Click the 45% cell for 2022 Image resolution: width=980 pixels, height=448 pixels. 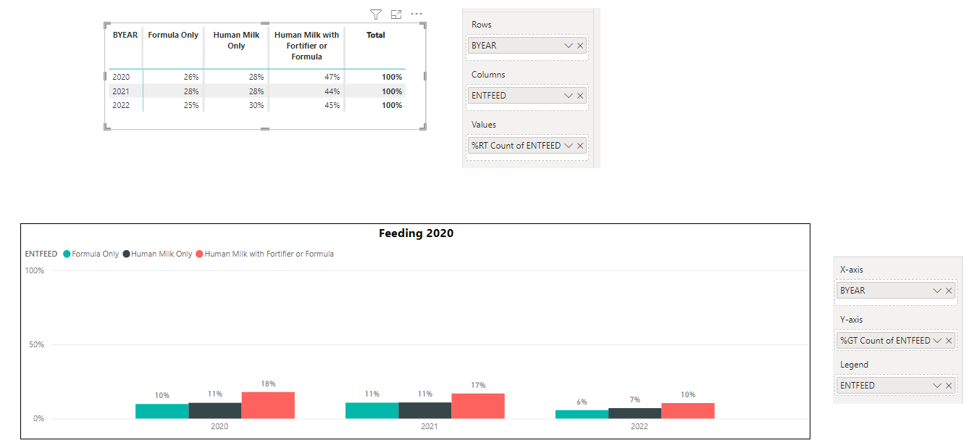coord(332,105)
